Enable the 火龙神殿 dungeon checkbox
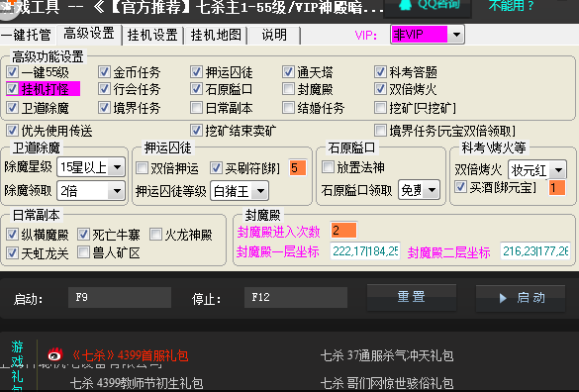 coord(155,234)
